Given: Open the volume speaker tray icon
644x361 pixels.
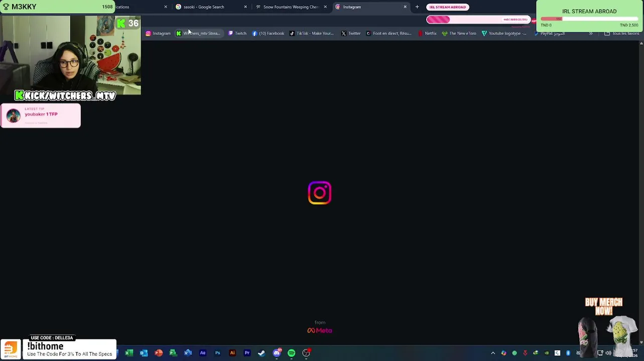Looking at the screenshot, I should click(608, 353).
